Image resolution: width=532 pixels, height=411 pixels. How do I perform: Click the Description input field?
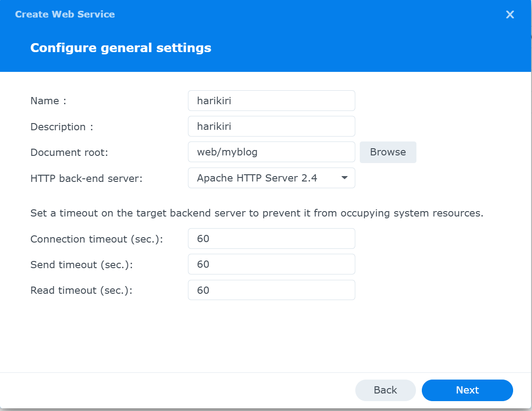272,126
